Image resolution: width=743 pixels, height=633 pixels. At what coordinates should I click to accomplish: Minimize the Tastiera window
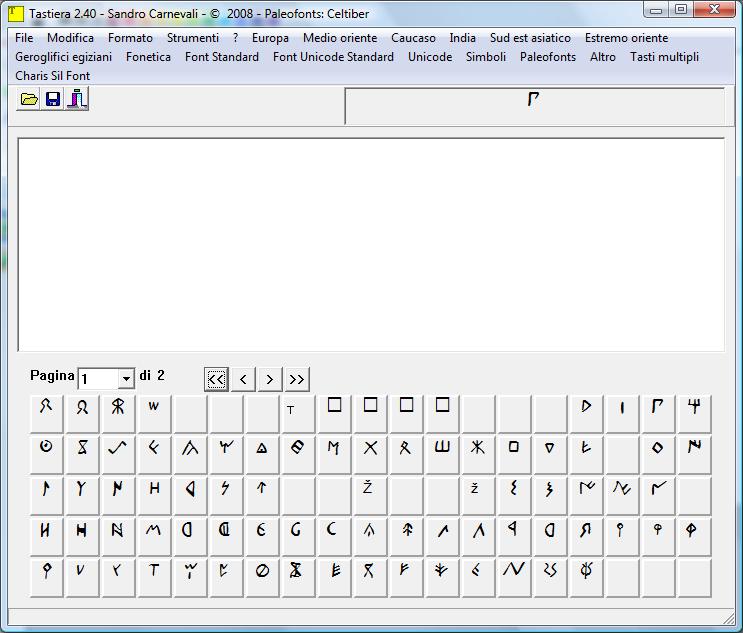coord(656,10)
